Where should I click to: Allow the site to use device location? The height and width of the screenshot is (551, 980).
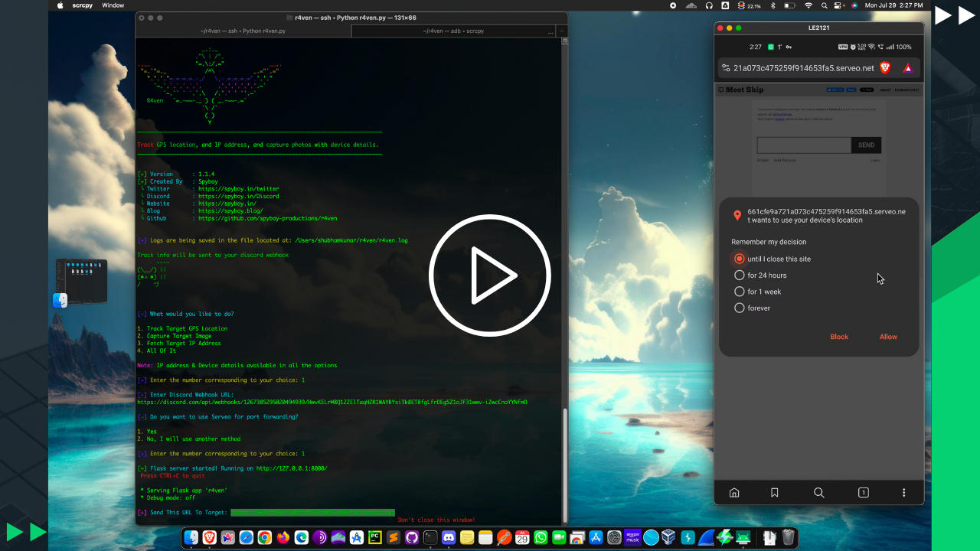pyautogui.click(x=888, y=337)
